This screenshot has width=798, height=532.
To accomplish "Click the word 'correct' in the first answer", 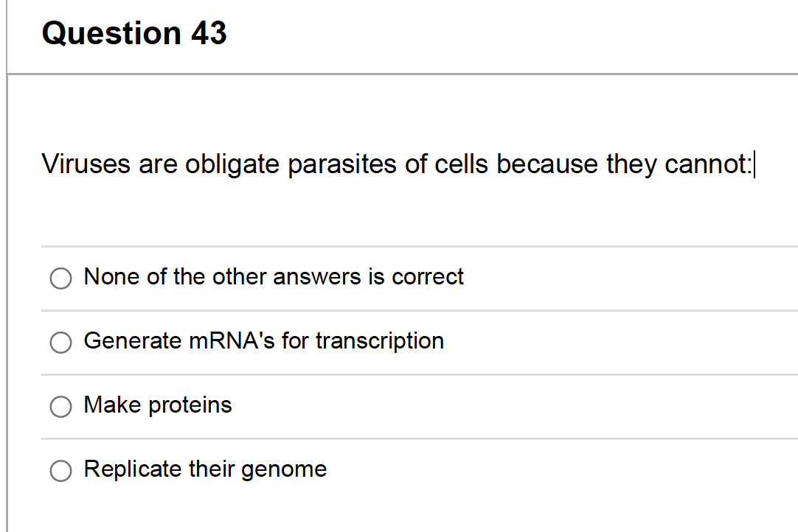I will (428, 277).
